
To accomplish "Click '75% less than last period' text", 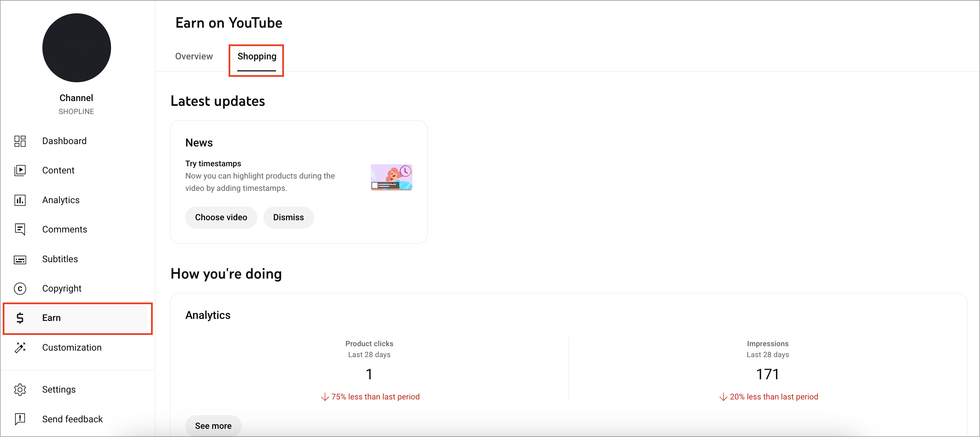I will [x=375, y=397].
